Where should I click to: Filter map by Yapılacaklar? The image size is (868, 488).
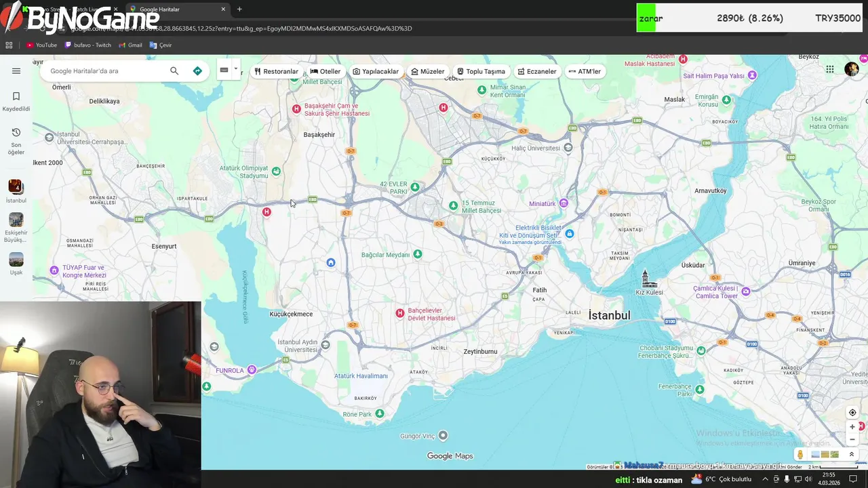click(376, 71)
